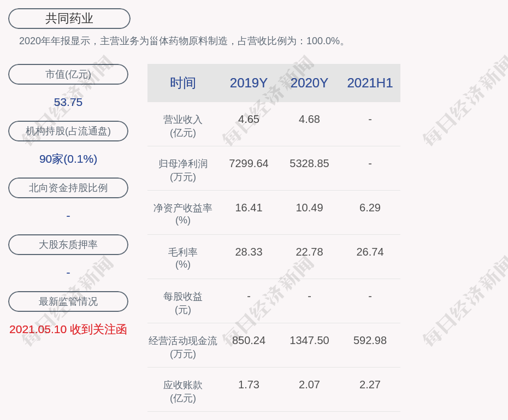
Task: Click the 经营活动现金流(万元) row label
Action: click(x=183, y=347)
